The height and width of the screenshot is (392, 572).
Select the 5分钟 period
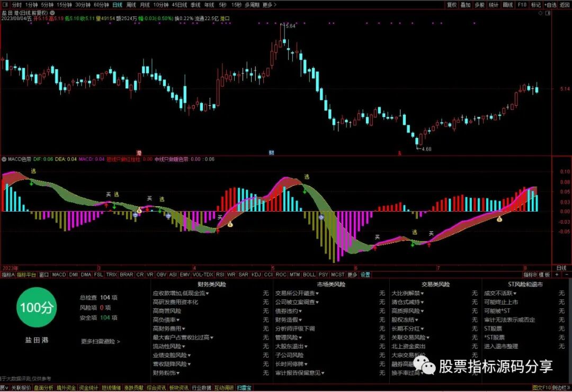point(47,5)
